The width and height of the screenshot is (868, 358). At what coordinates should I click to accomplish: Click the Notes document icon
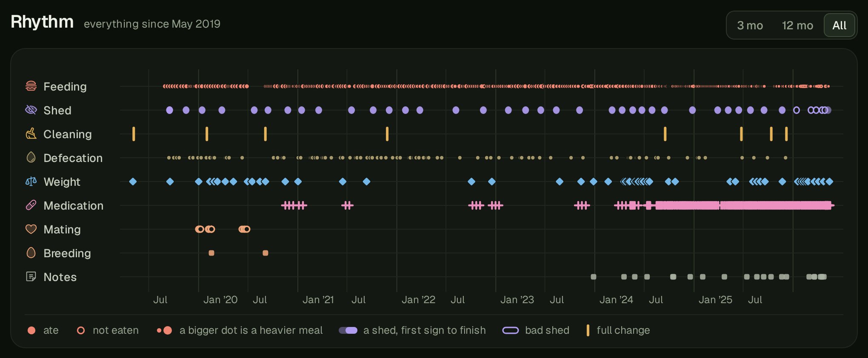31,277
